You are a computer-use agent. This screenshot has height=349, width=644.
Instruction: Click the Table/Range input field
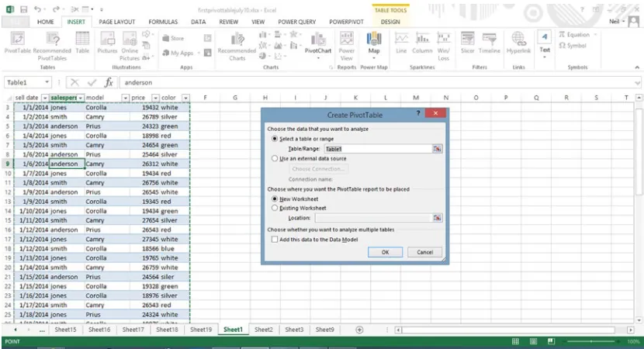pyautogui.click(x=378, y=149)
